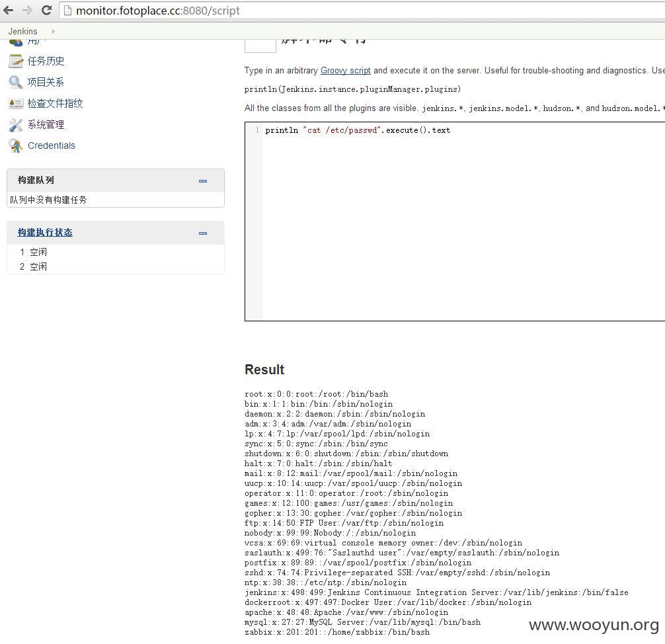The height and width of the screenshot is (644, 665).
Task: Open the 系统管理 sidebar link
Action: click(46, 124)
